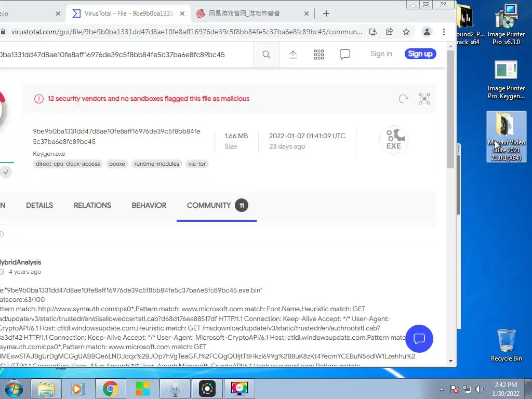Click the network tray icon
The image size is (532, 399).
[x=467, y=389]
